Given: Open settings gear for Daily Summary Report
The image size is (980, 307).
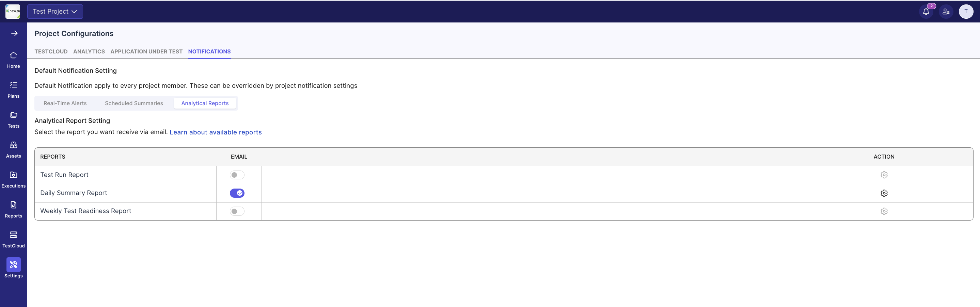Looking at the screenshot, I should point(884,193).
